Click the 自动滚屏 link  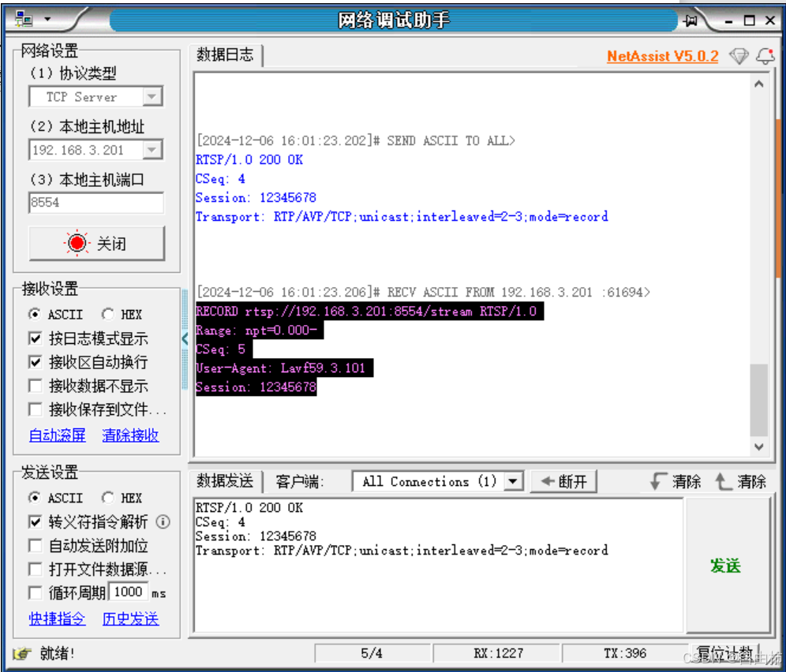click(57, 435)
